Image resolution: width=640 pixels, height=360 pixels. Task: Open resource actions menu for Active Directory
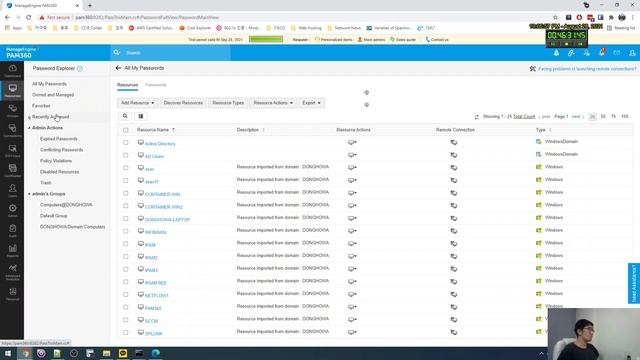[352, 142]
